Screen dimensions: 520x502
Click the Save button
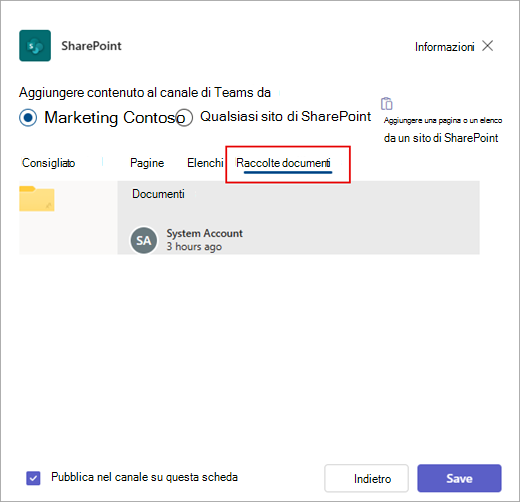click(x=459, y=478)
